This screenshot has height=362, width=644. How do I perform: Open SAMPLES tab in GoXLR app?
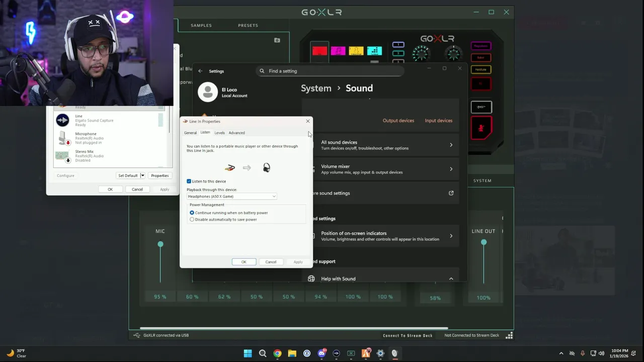[x=201, y=25]
